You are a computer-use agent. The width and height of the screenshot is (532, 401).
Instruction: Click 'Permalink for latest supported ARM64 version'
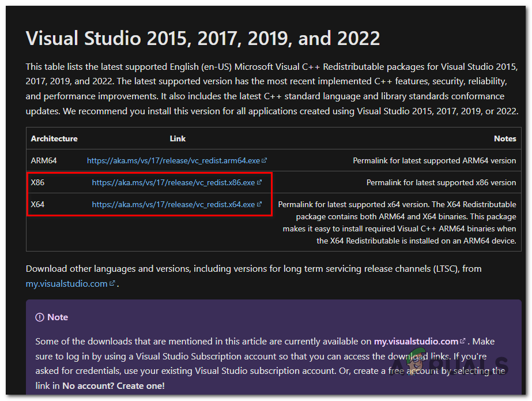(x=434, y=160)
